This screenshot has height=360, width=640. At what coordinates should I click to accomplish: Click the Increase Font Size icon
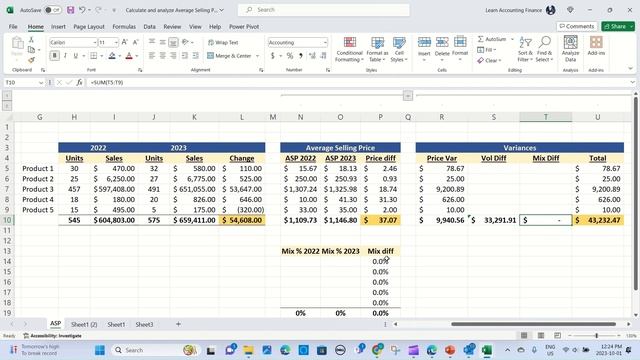pyautogui.click(x=125, y=42)
